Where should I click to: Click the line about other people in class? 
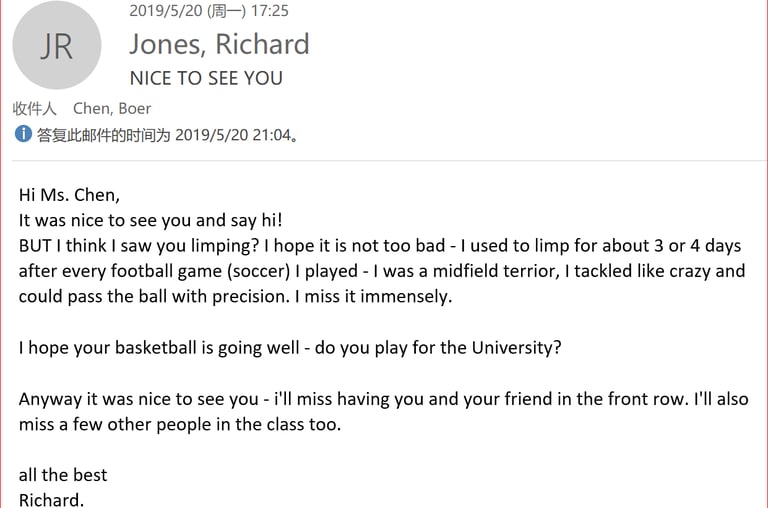pos(180,424)
